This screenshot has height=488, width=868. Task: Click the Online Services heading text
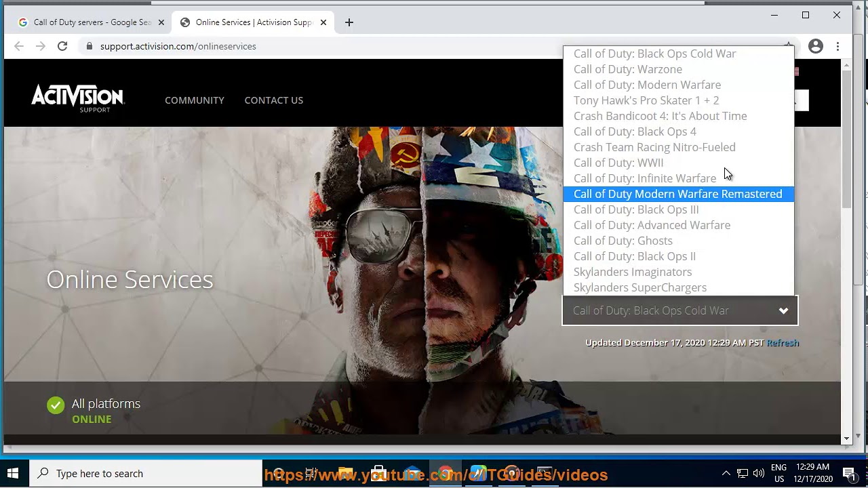(130, 279)
